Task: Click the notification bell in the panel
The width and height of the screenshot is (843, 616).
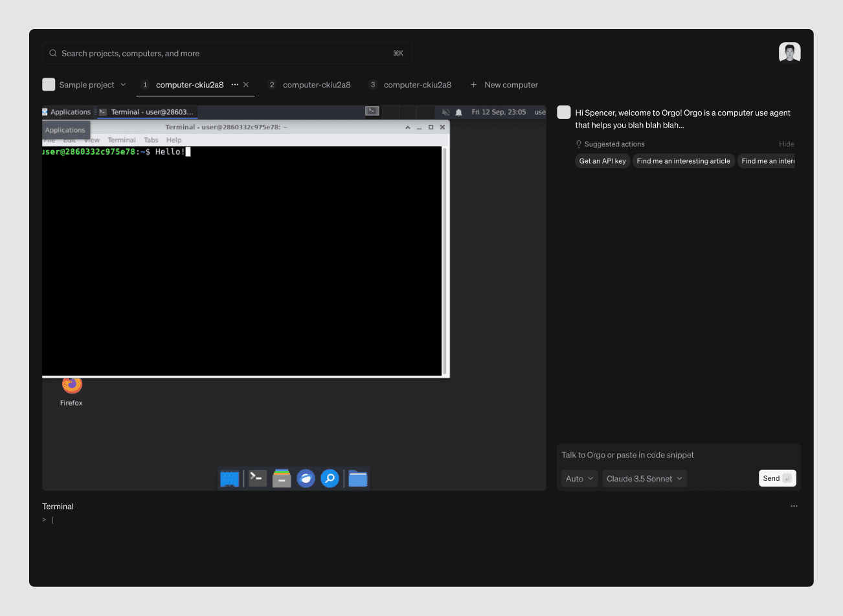Action: click(x=458, y=112)
